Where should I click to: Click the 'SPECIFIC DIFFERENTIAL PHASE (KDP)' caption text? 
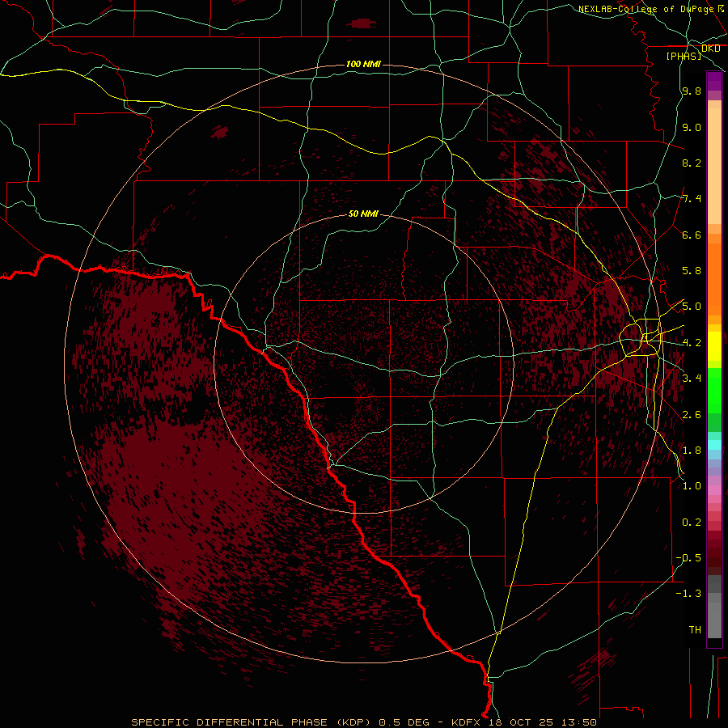[x=251, y=722]
